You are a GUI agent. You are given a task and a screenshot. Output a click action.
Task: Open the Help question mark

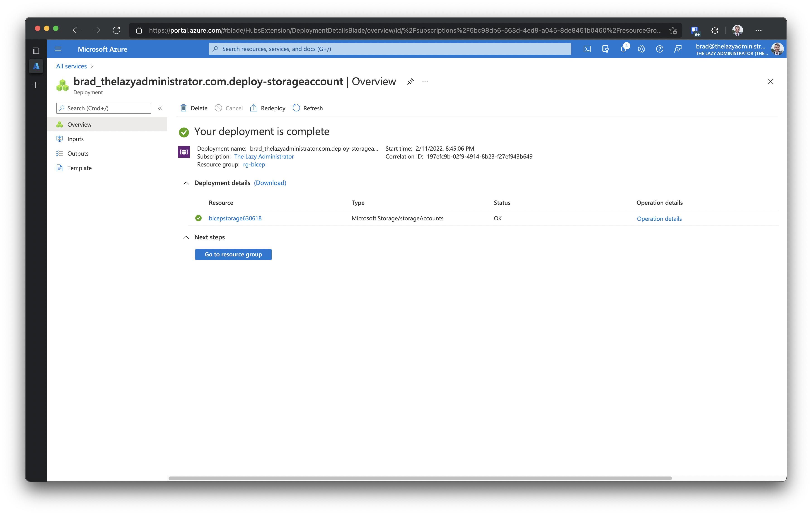660,49
